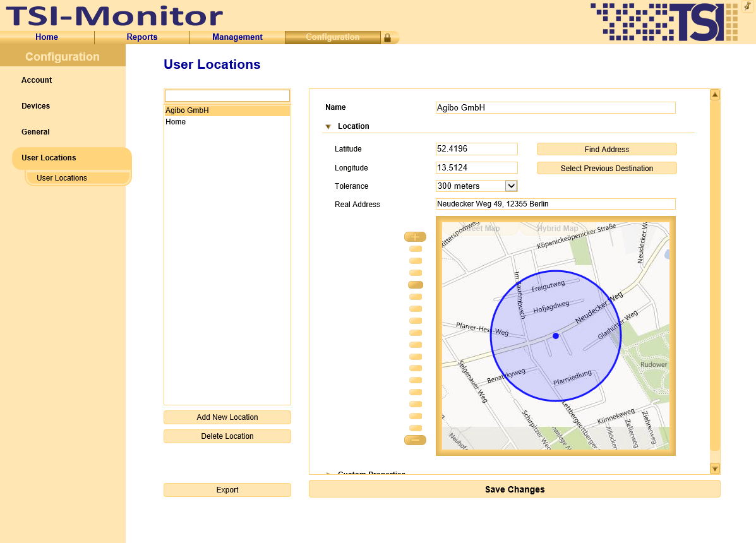This screenshot has height=543, width=756.
Task: Click Add New Location button
Action: click(227, 417)
